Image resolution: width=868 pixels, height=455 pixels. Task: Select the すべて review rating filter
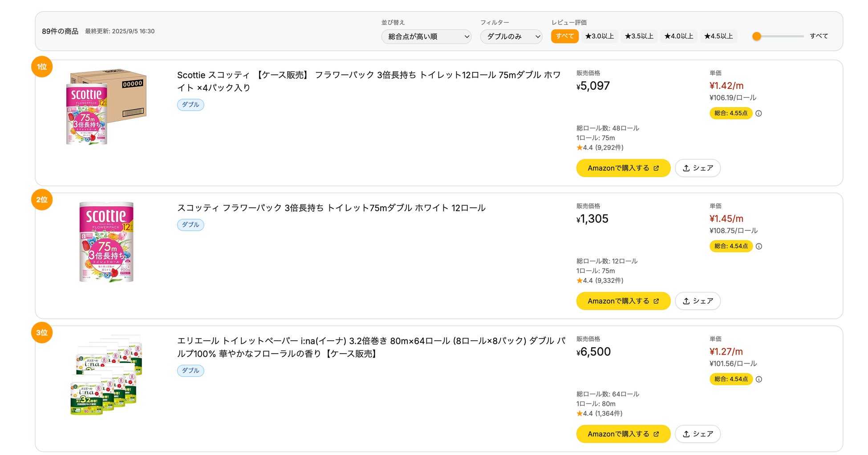pyautogui.click(x=564, y=36)
